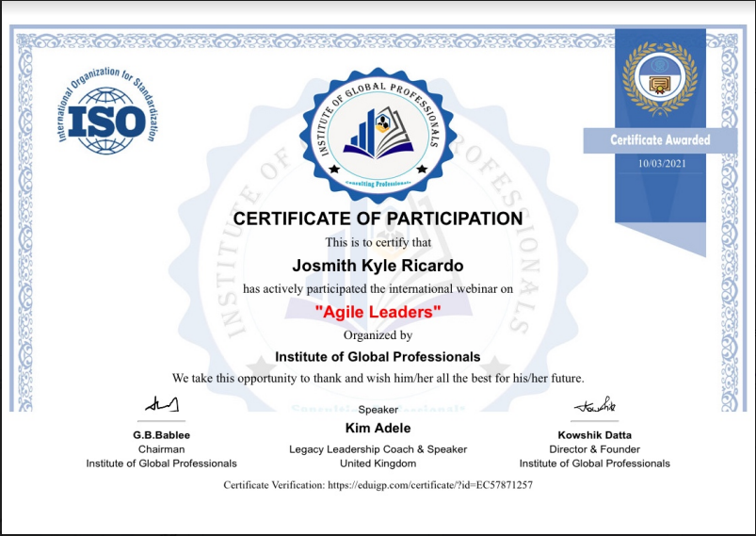Click "Institute of Global Professionals" under Chairman
This screenshot has height=536, width=756.
(x=162, y=463)
